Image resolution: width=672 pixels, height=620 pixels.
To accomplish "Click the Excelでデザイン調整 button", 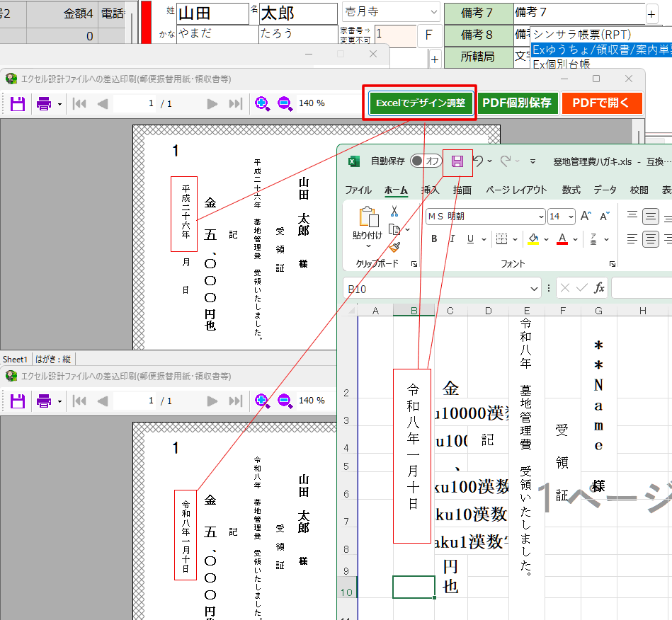I will coord(421,103).
